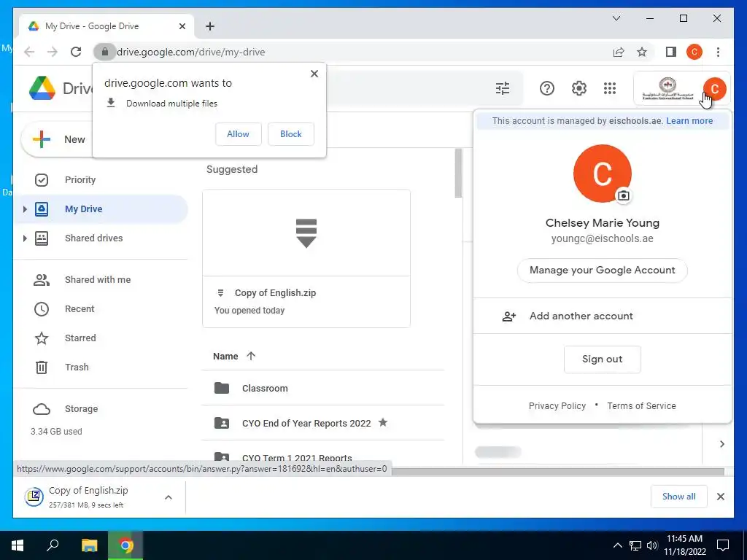Viewport: 747px width, 560px height.
Task: Open download item options chevron for Copy of English.zip
Action: tap(169, 497)
